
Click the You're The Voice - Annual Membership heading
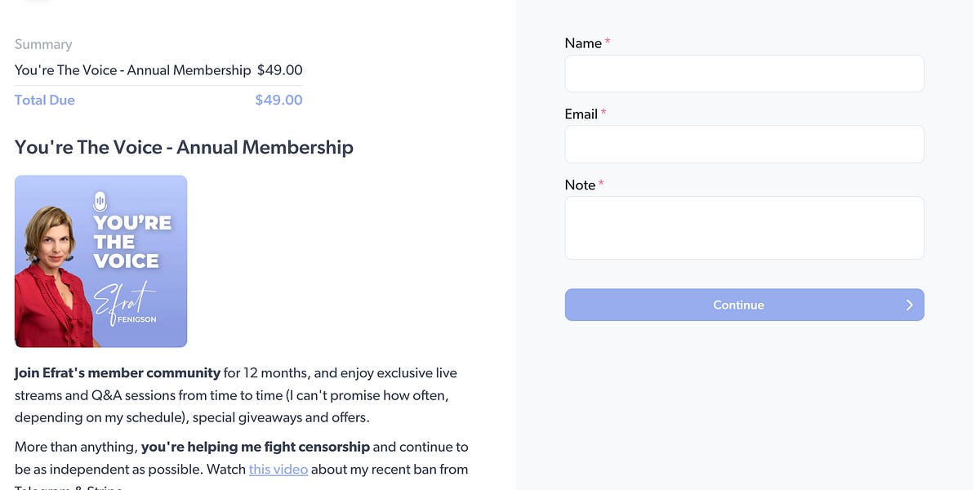pos(184,147)
